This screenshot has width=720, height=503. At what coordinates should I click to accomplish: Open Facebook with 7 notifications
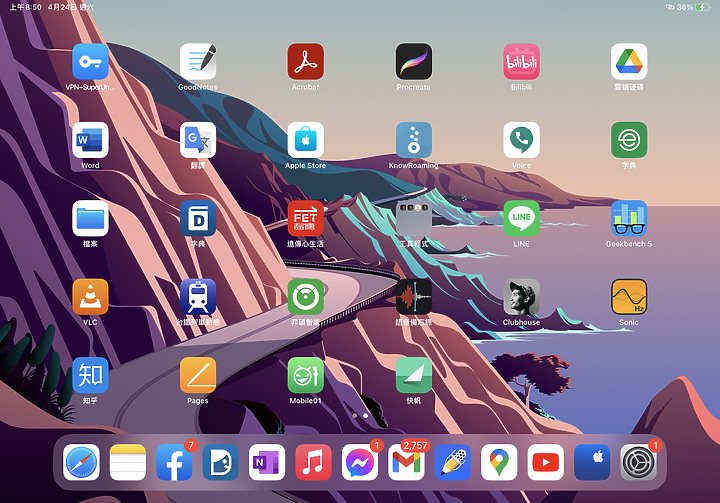pos(174,462)
